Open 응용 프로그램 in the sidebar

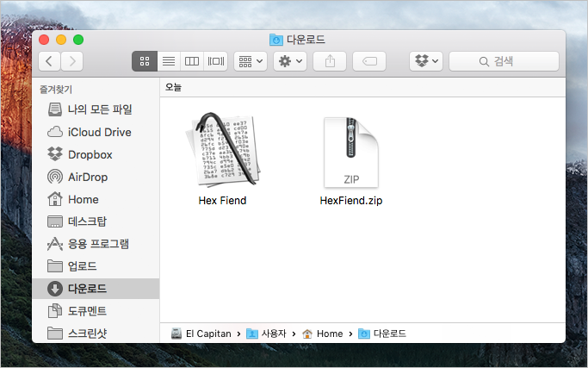coord(96,244)
